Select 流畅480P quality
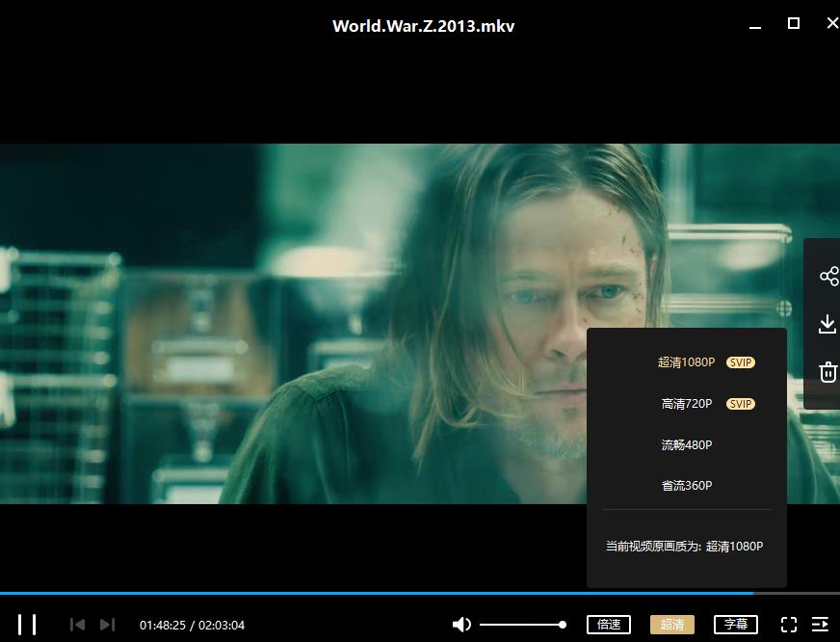This screenshot has height=642, width=840. (x=686, y=444)
